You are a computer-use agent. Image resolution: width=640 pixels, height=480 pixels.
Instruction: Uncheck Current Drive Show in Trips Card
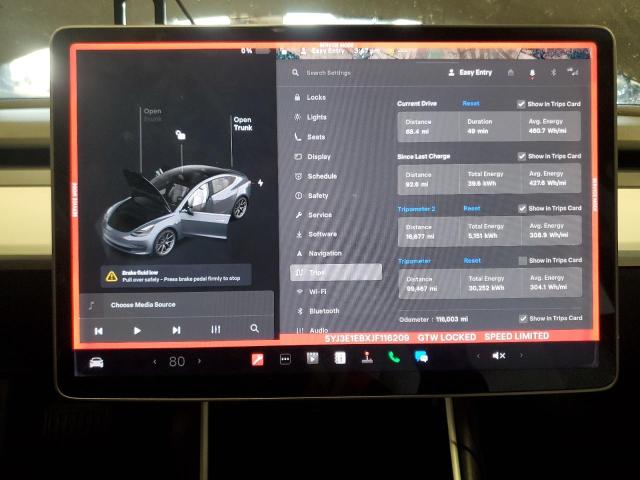coord(522,104)
